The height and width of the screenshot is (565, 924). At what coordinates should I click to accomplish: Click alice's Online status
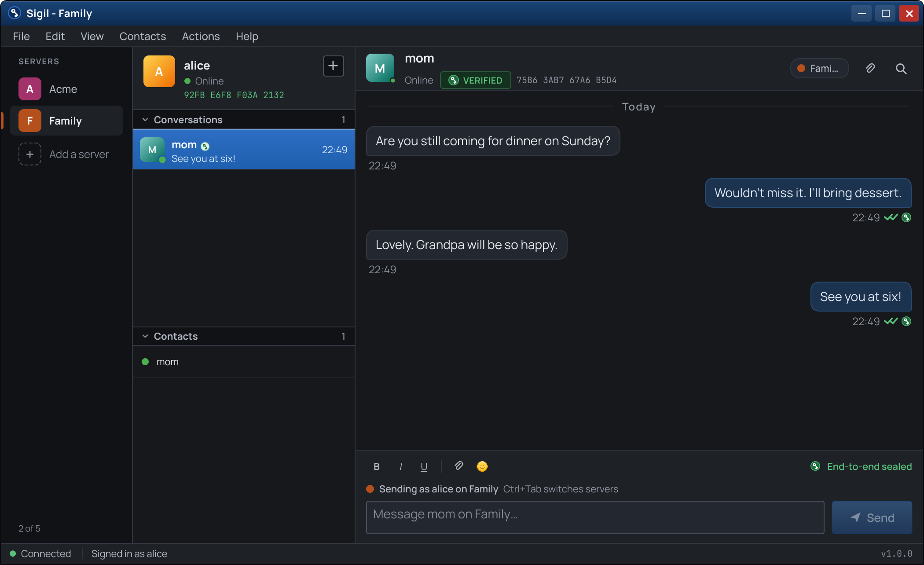(204, 81)
